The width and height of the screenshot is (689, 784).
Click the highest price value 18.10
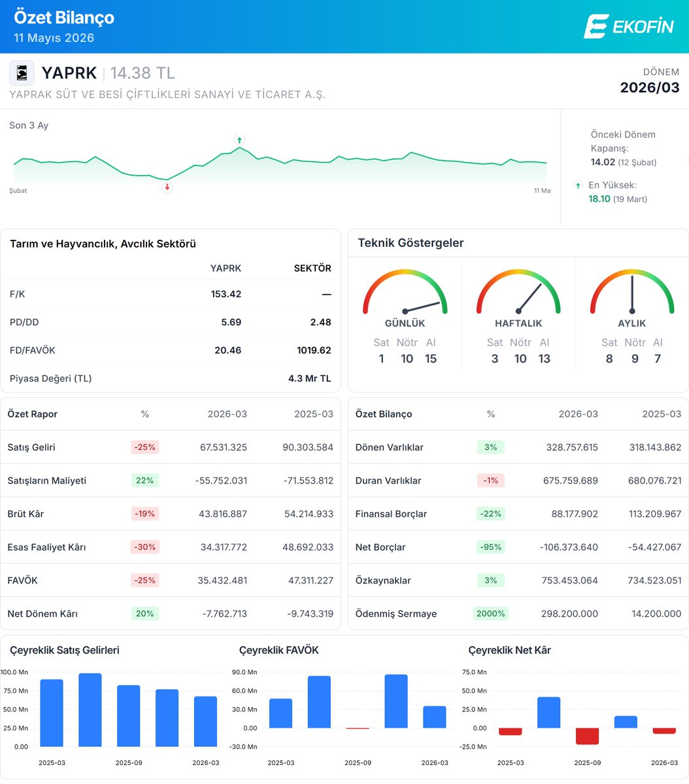(599, 199)
